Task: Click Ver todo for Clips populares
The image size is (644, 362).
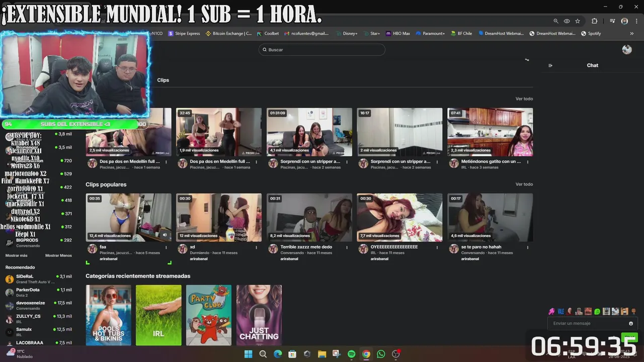Action: (524, 184)
